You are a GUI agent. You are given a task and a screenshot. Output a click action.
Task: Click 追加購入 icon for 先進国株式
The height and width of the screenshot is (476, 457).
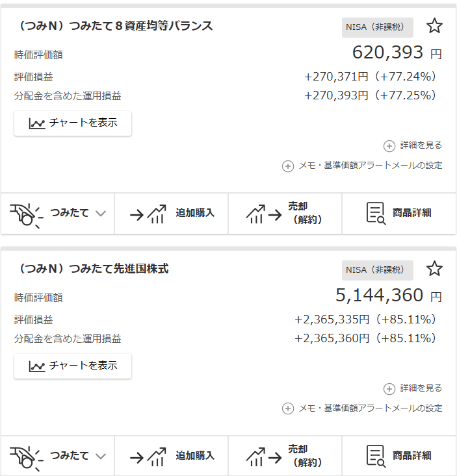(148, 456)
